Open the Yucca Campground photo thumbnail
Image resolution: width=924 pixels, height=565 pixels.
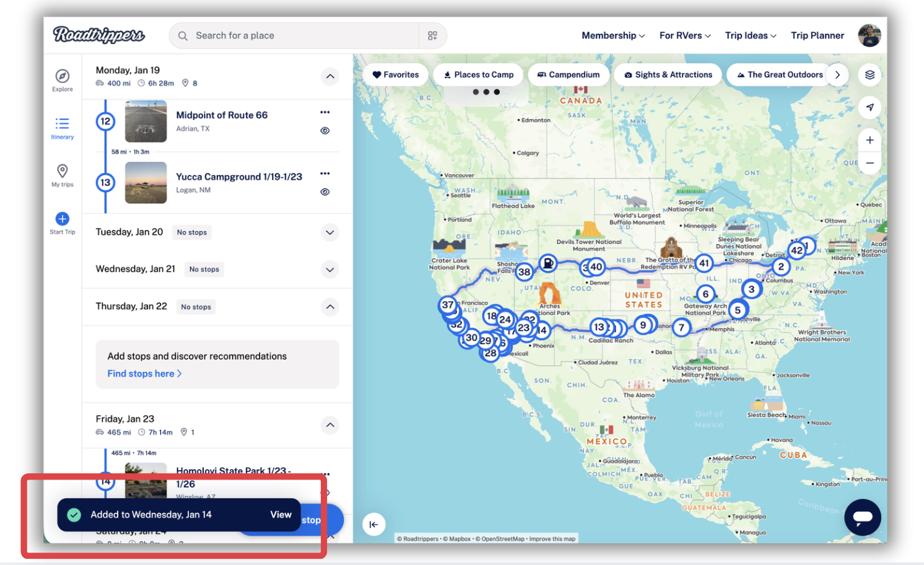click(x=146, y=183)
